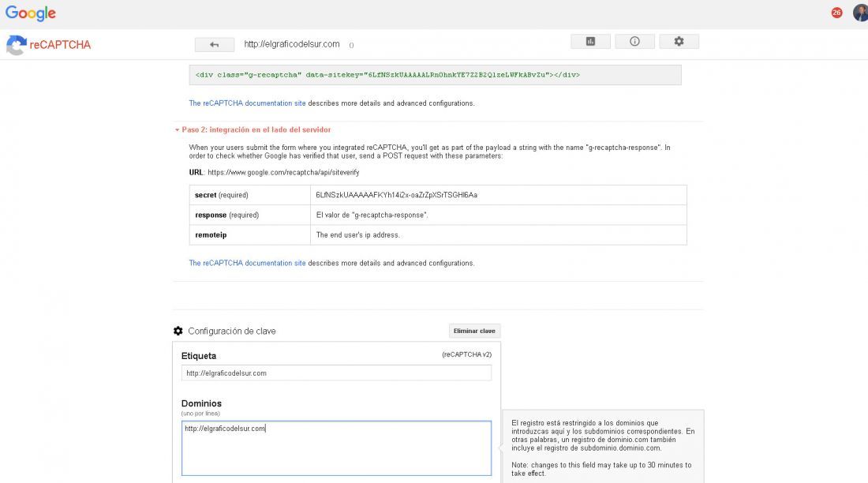This screenshot has width=868, height=483.
Task: Open the info circle icon
Action: point(635,42)
